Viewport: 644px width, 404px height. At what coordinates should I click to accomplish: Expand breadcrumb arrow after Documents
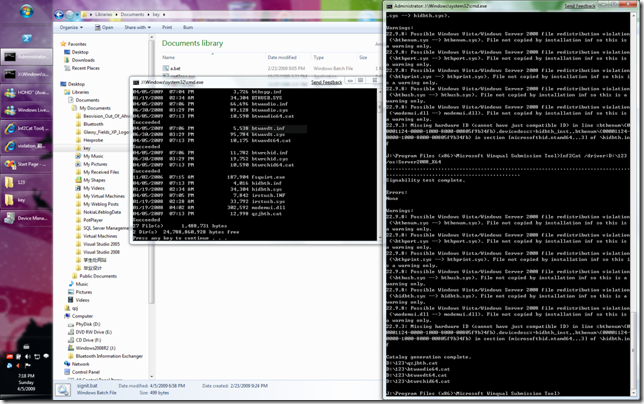(x=148, y=14)
